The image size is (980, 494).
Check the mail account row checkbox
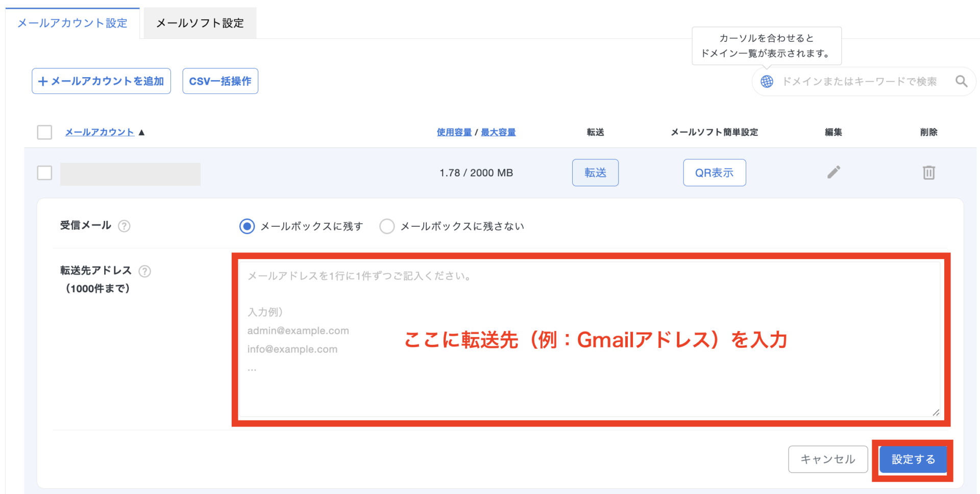click(x=45, y=173)
